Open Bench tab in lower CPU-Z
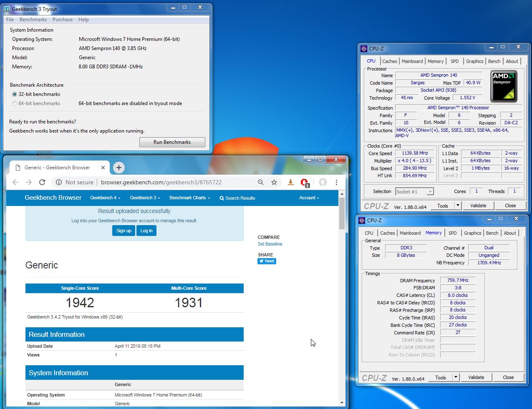This screenshot has width=532, height=409. coord(492,233)
